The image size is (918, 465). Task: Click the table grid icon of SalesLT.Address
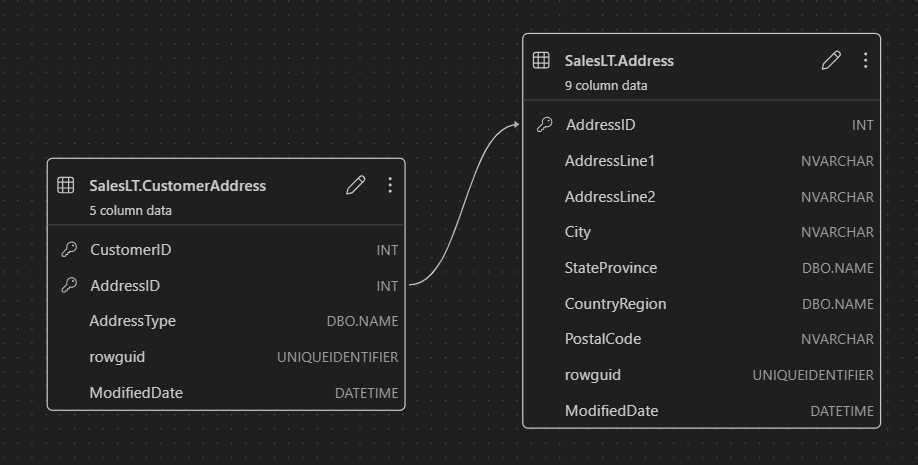click(x=541, y=60)
